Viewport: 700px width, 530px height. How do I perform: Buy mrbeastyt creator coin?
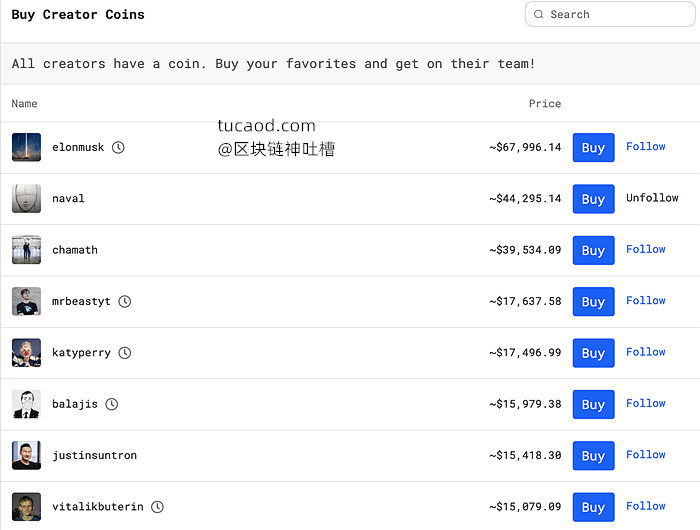click(593, 301)
